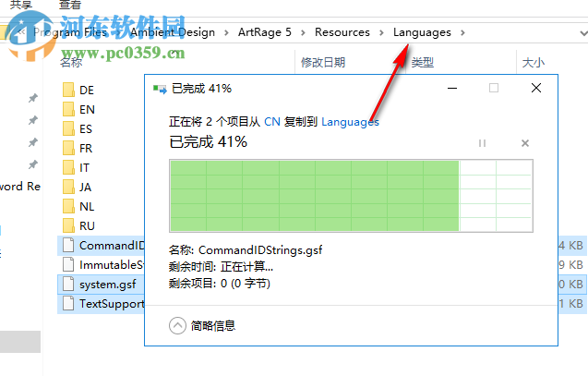This screenshot has height=376, width=588.
Task: Open the 查看 ribbon tab
Action: 70,5
